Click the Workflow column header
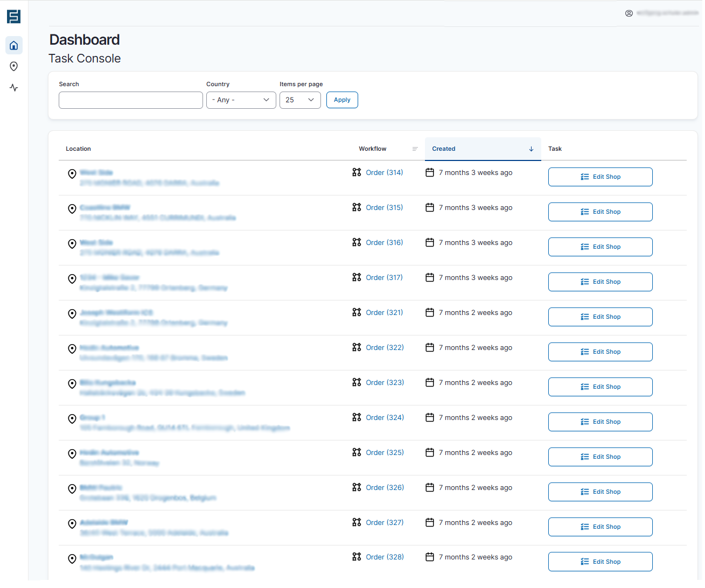 pyautogui.click(x=372, y=149)
